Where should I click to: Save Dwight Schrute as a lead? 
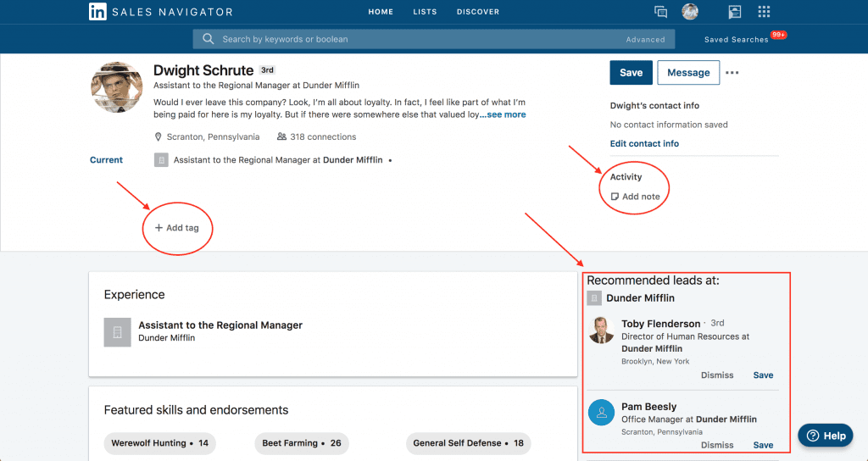[x=631, y=73]
